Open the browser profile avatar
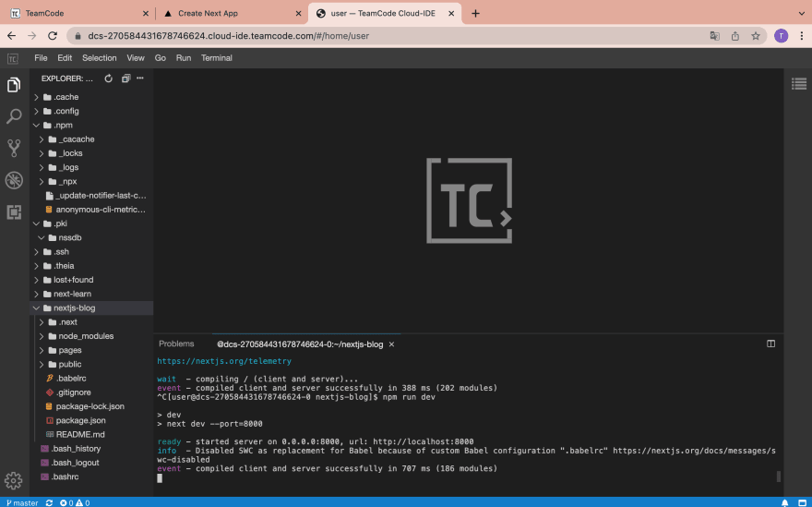 [781, 36]
